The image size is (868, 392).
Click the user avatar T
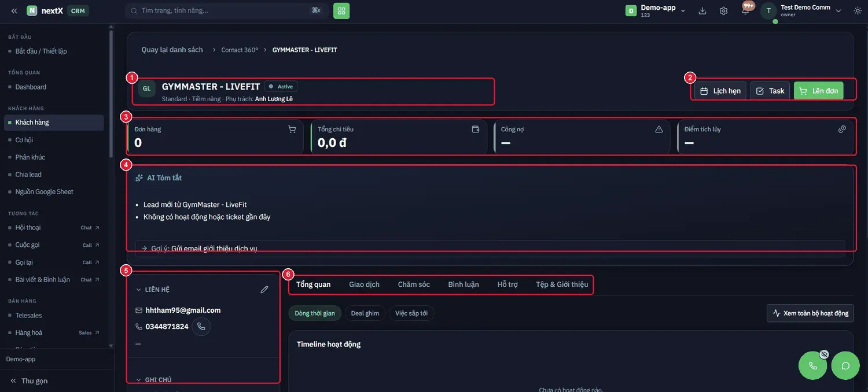pos(768,10)
